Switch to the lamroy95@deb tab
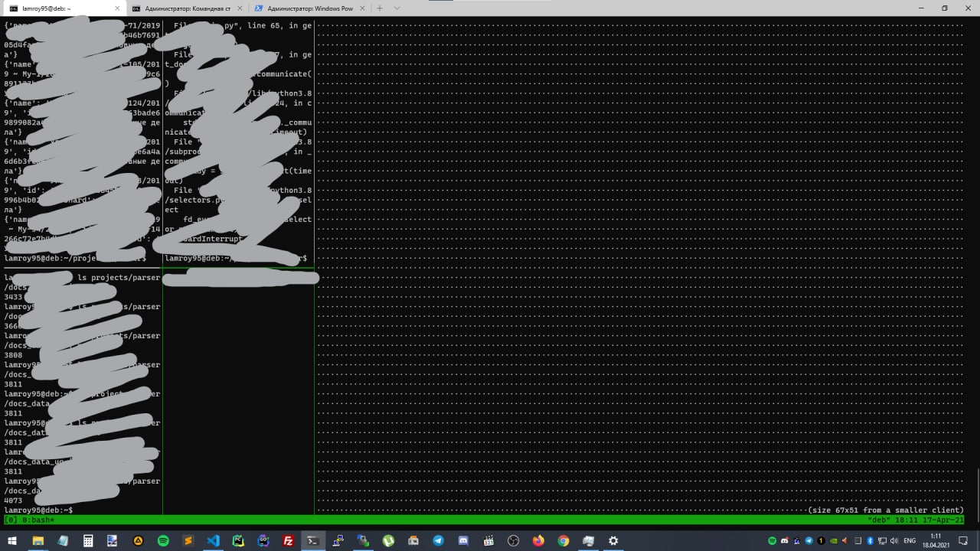This screenshot has width=980, height=551. pyautogui.click(x=63, y=8)
